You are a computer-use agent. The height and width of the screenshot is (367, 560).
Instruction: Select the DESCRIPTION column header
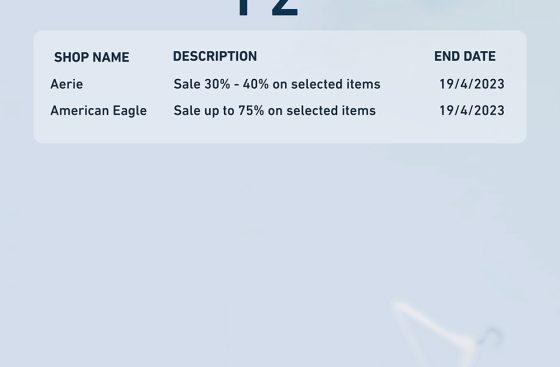pos(215,56)
